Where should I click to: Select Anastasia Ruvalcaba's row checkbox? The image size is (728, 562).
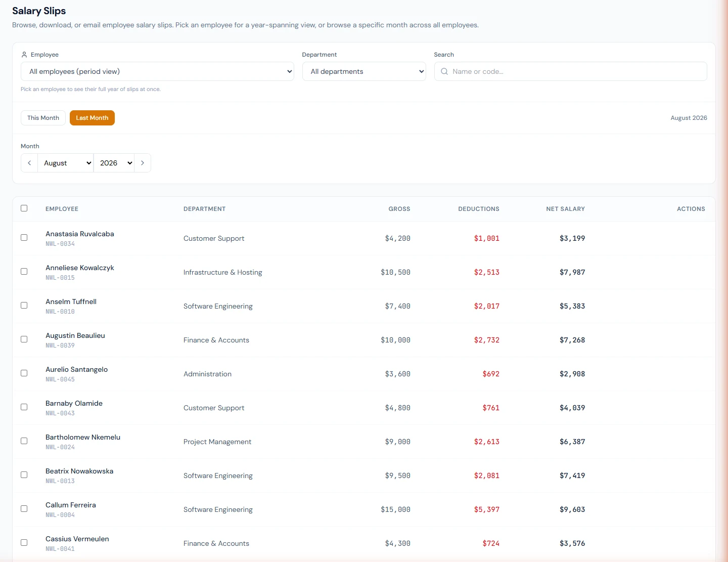(24, 238)
